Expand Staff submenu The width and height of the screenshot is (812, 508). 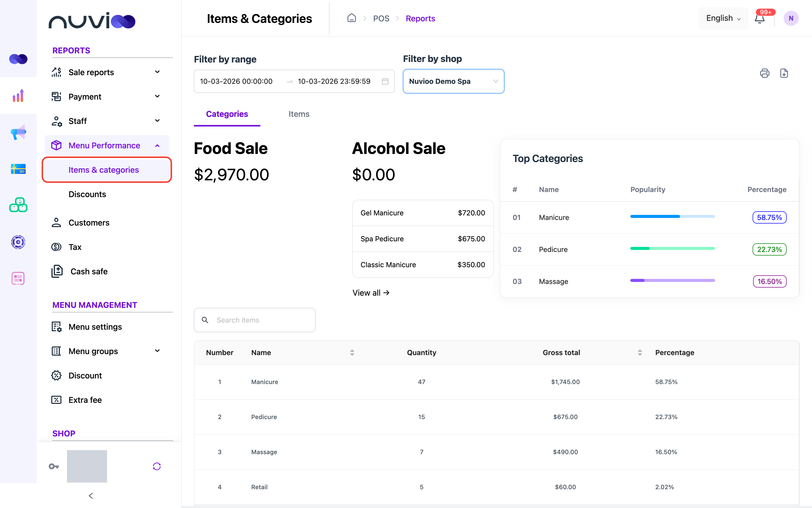pos(107,121)
